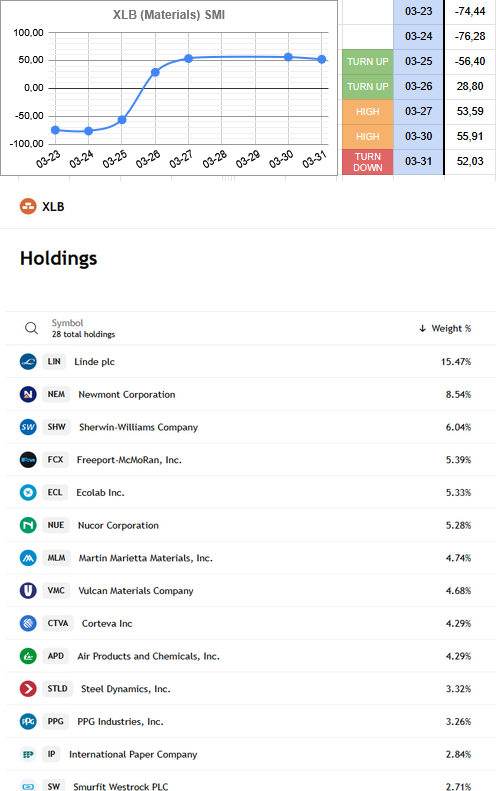Open the Linde plc company logo

click(28, 362)
